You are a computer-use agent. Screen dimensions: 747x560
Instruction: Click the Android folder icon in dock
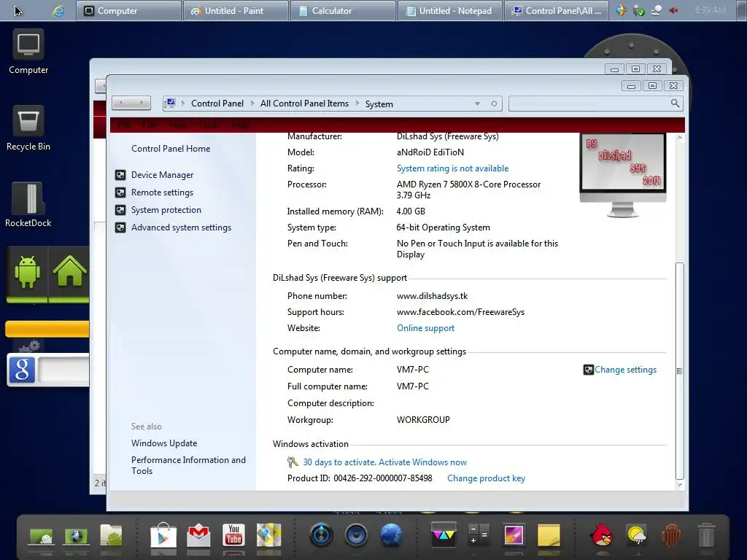point(111,535)
